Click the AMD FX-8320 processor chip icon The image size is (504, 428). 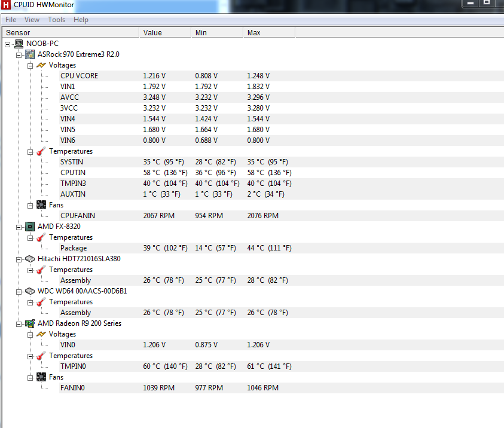[x=30, y=227]
